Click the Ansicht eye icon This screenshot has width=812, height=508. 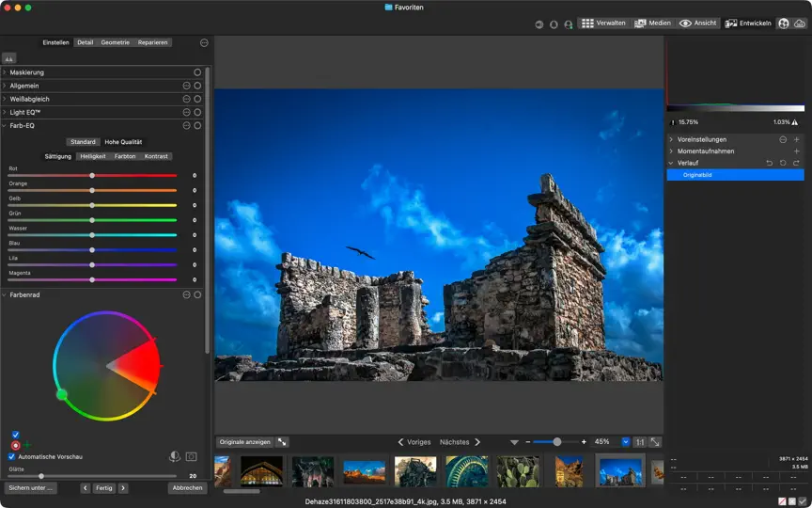pos(685,24)
